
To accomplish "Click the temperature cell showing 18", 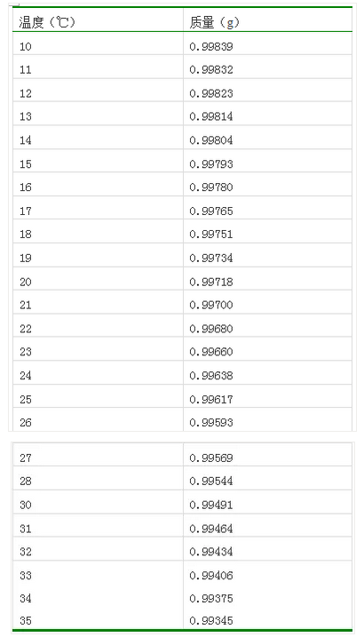I will pyautogui.click(x=98, y=234).
